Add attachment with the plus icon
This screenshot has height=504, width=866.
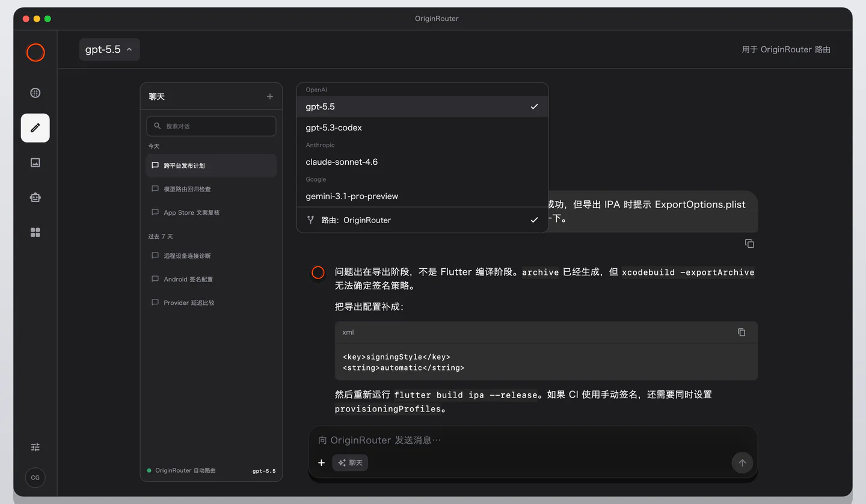coord(321,463)
